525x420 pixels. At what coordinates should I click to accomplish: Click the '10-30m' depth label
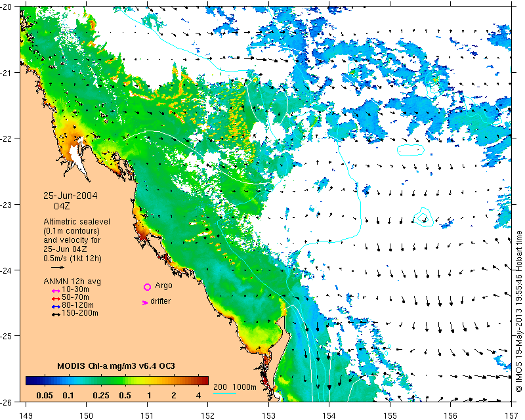(75, 289)
